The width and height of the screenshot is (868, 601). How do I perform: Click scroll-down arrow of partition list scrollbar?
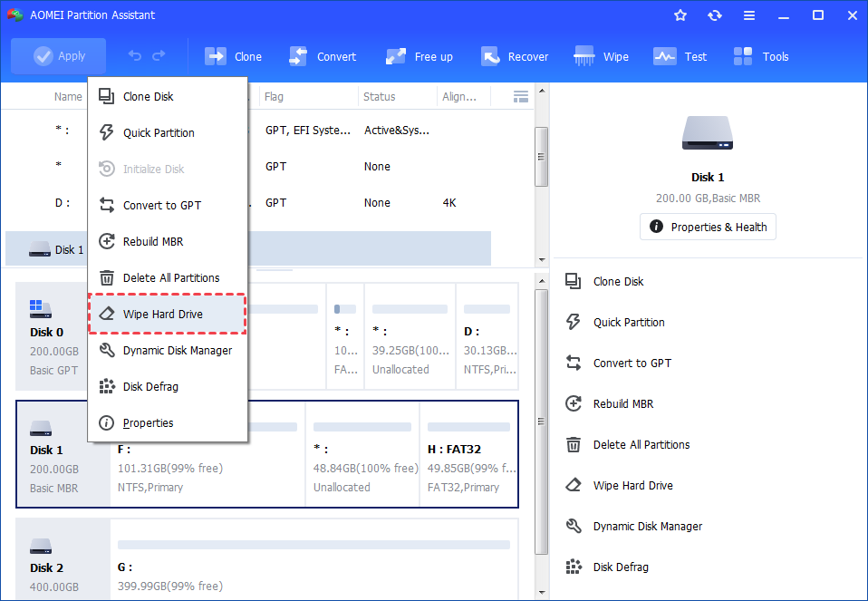pos(542,259)
